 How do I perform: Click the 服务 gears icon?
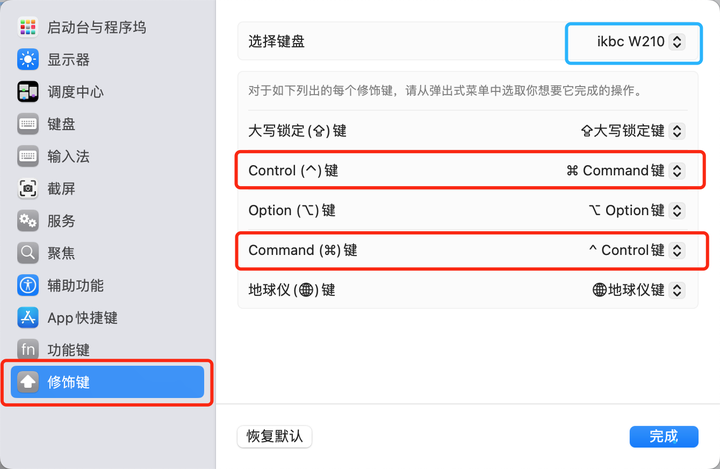[28, 221]
